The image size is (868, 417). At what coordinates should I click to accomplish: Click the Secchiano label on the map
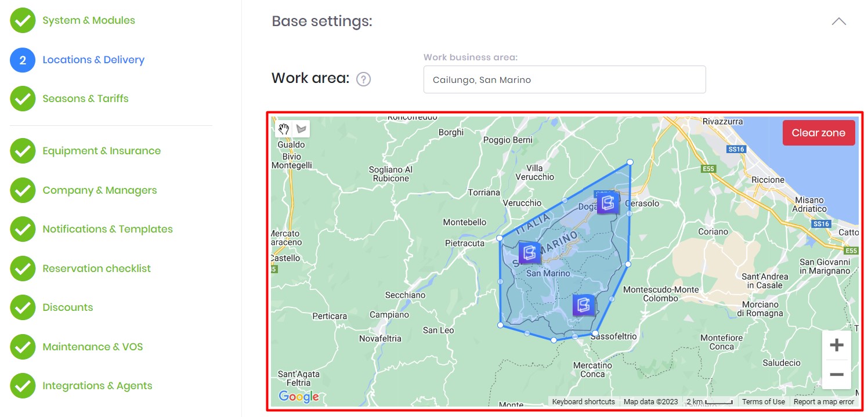[x=405, y=295]
